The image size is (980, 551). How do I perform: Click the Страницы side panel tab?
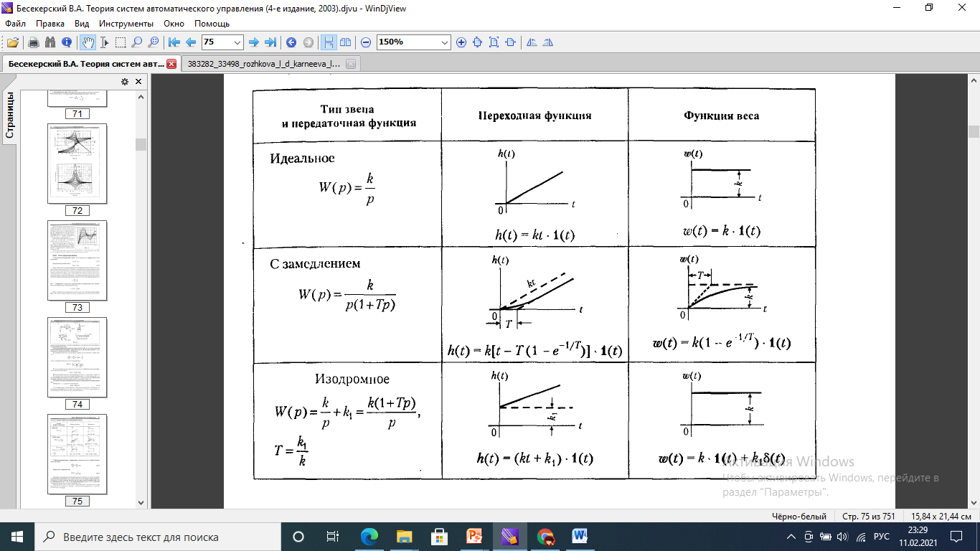tap(10, 115)
